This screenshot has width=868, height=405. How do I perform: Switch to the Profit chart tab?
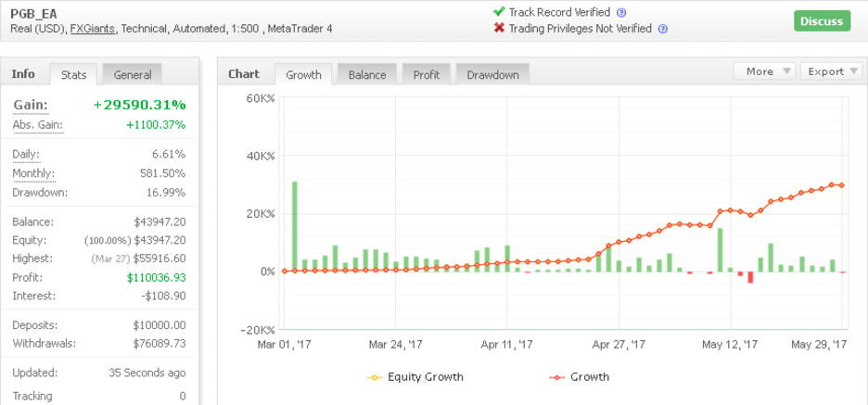click(427, 75)
